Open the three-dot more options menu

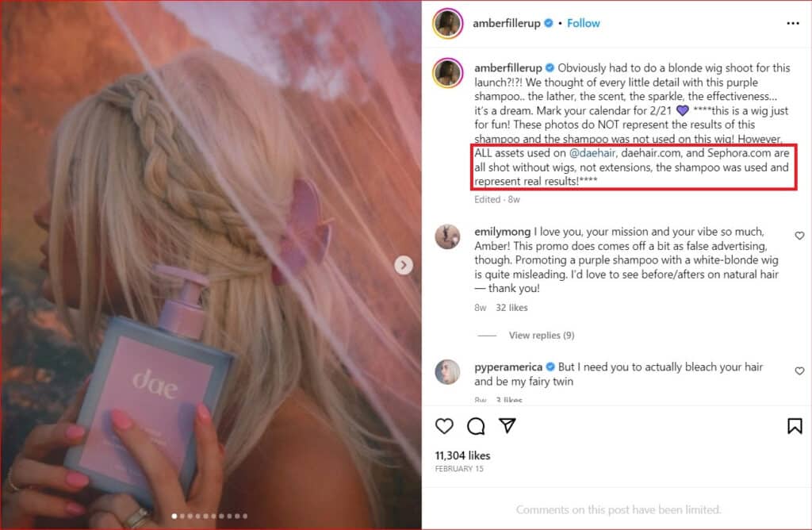(793, 23)
